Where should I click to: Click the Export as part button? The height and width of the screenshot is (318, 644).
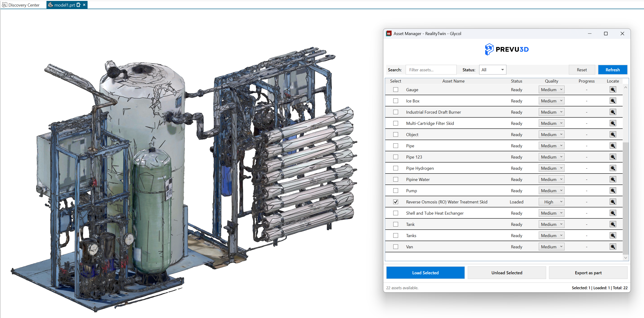pos(588,273)
